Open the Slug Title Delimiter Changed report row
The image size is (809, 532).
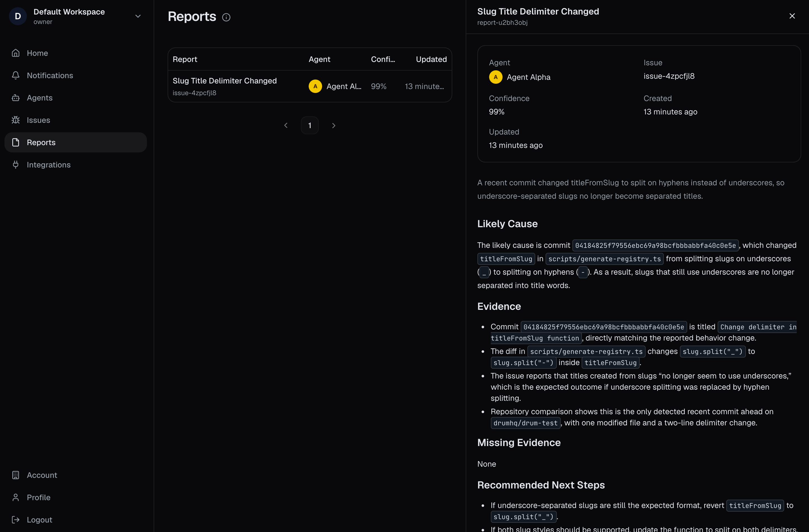click(310, 86)
